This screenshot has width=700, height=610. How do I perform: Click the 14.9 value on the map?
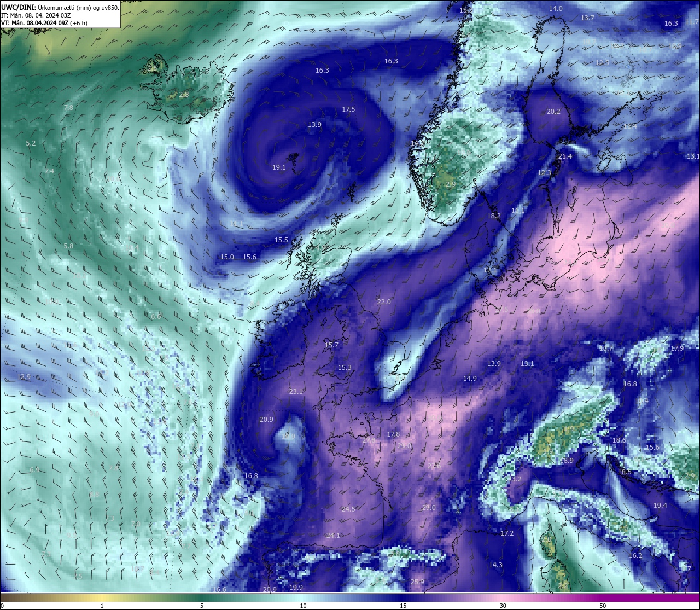(x=470, y=379)
